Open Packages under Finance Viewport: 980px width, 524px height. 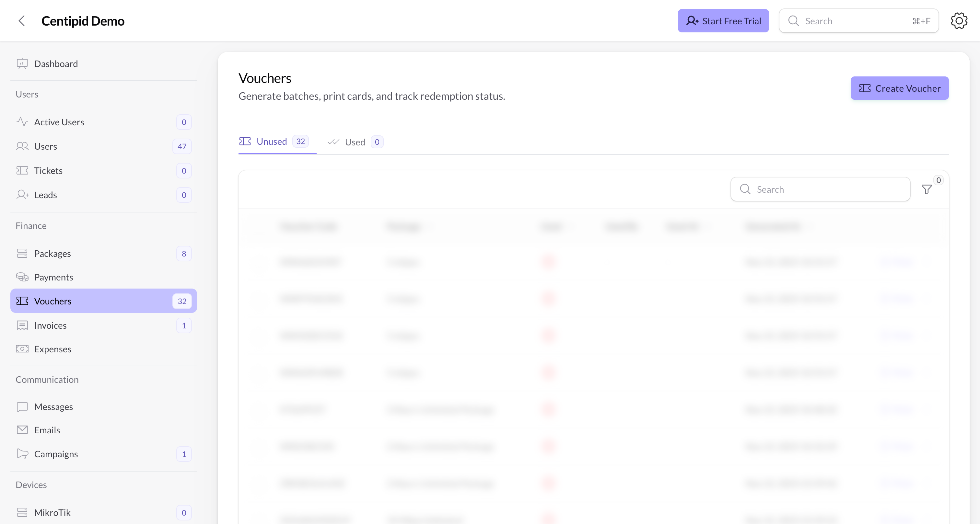pos(52,253)
